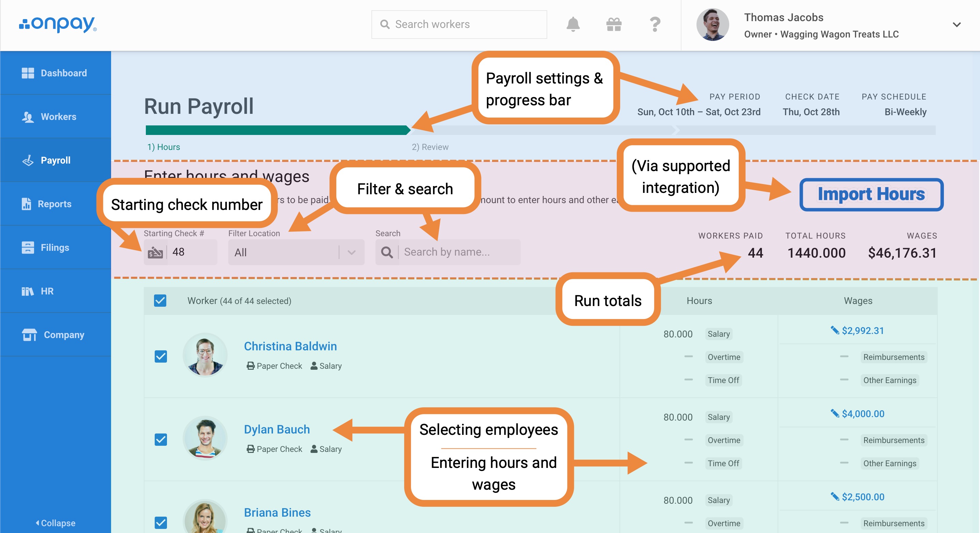980x533 pixels.
Task: Click Christina Baldwin's avatar
Action: coord(205,355)
